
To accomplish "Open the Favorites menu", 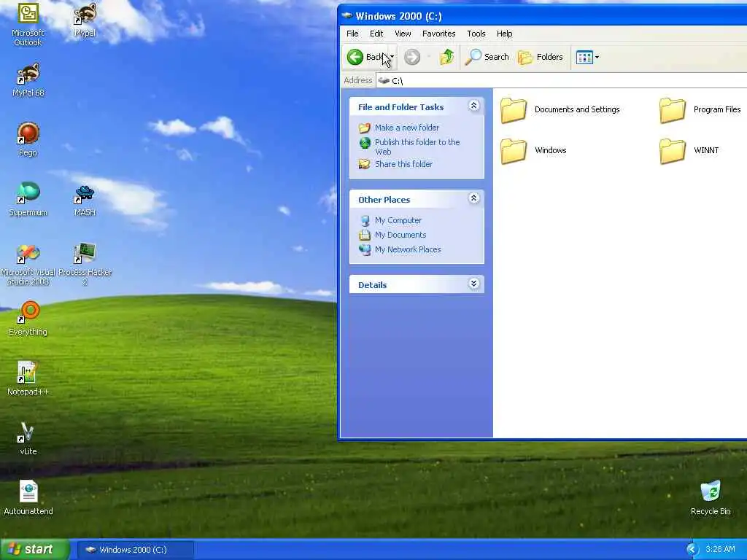I will pyautogui.click(x=438, y=34).
